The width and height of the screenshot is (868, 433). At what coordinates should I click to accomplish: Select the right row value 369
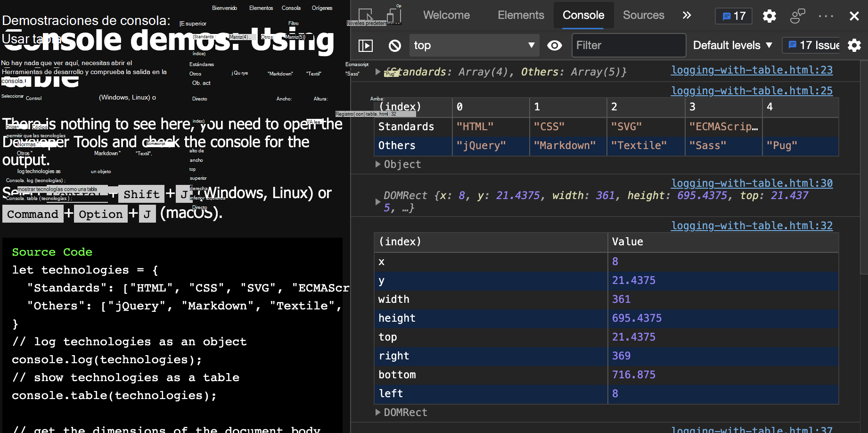coord(621,356)
